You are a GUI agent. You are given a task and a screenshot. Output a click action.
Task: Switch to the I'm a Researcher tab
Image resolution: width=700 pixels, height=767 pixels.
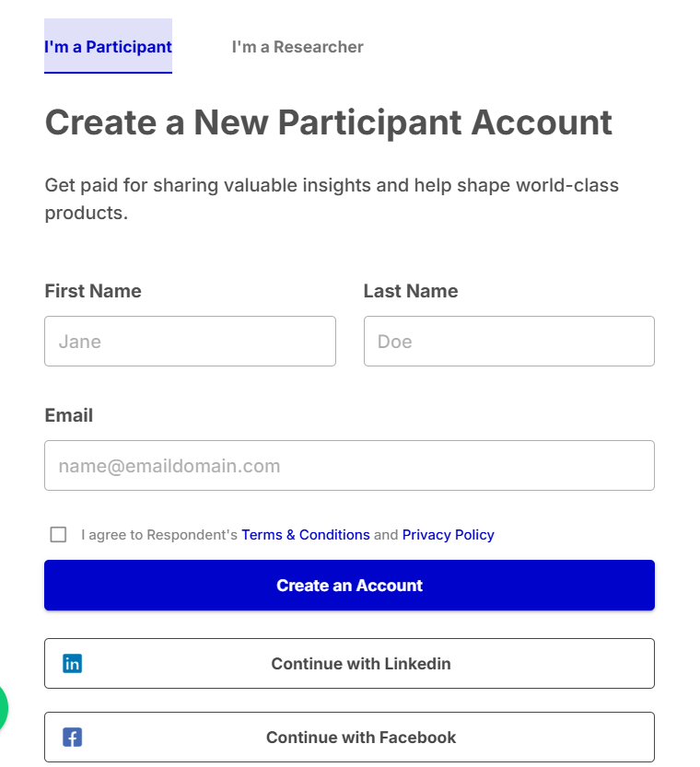[297, 47]
